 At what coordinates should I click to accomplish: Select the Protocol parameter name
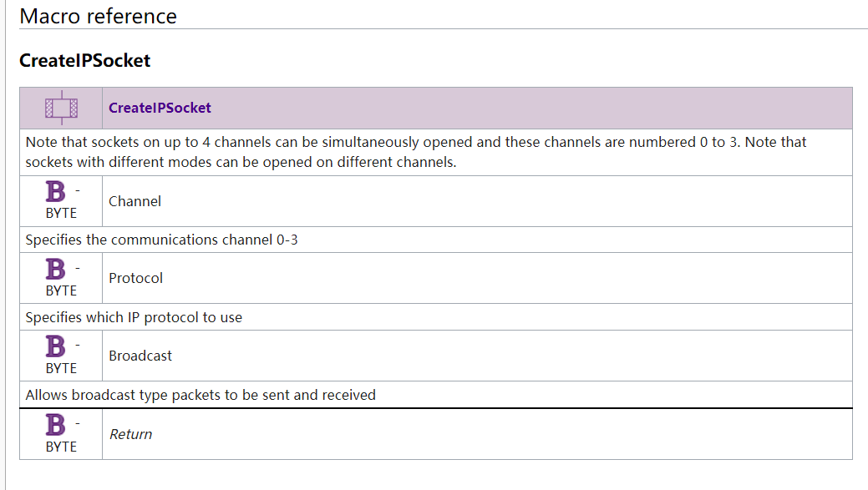[135, 278]
